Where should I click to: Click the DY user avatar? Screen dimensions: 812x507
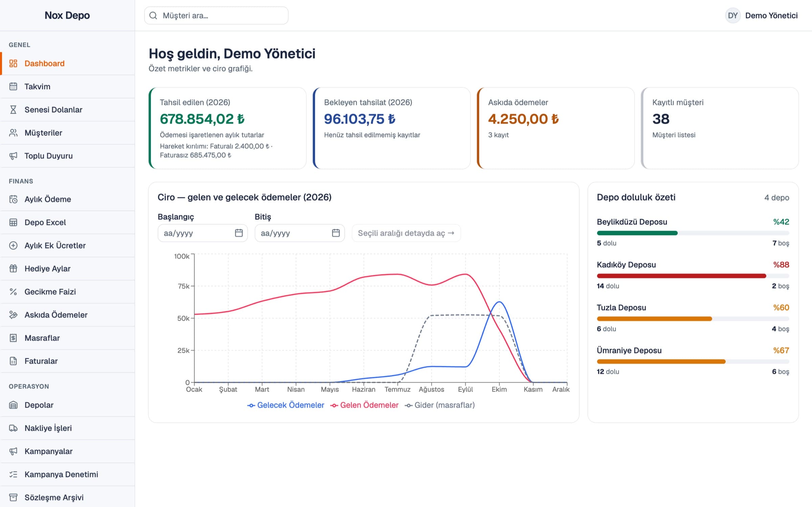click(733, 16)
